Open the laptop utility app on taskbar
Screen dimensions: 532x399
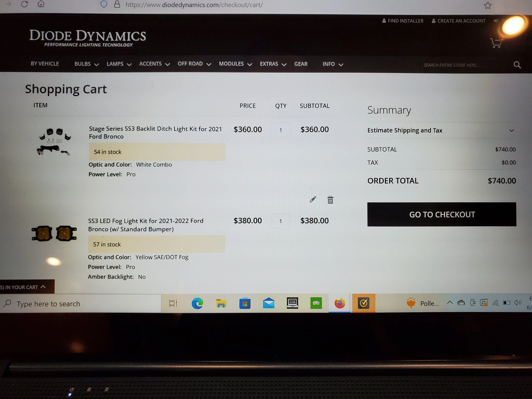pos(292,303)
